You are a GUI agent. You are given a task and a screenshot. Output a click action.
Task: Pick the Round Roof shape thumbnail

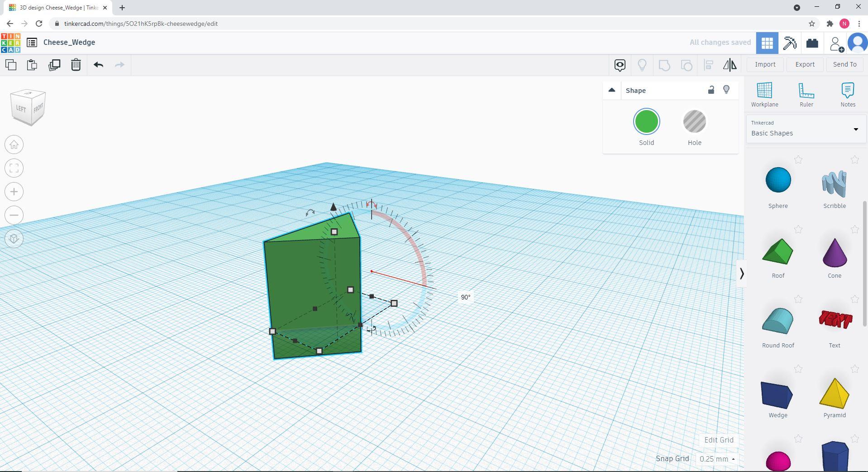778,321
